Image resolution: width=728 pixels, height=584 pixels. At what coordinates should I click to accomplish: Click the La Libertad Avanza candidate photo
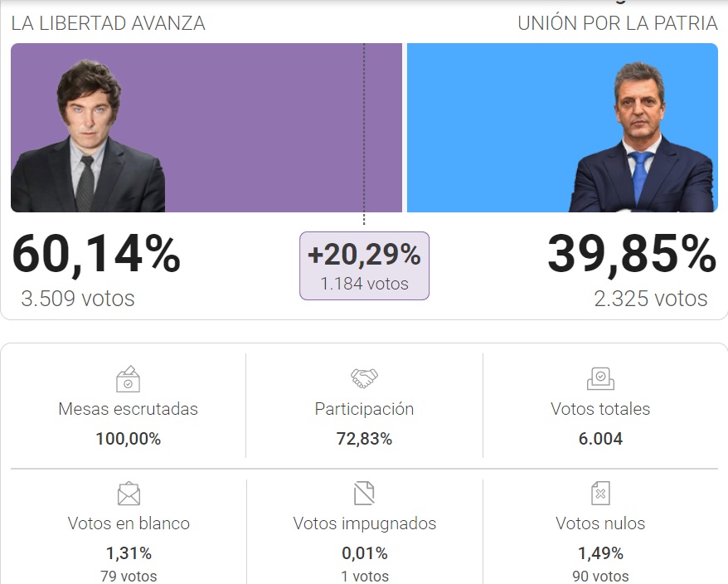coord(88,136)
